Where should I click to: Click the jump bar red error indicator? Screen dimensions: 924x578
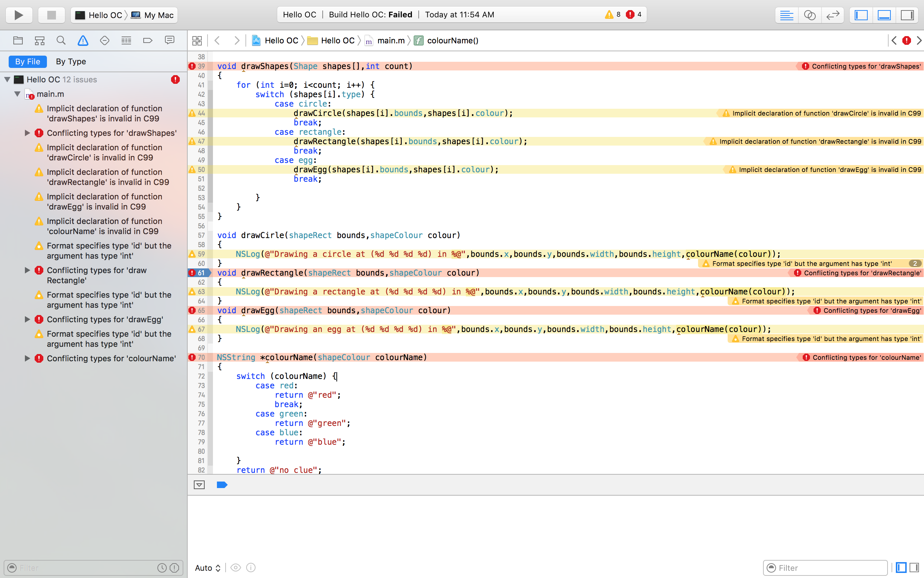[906, 40]
